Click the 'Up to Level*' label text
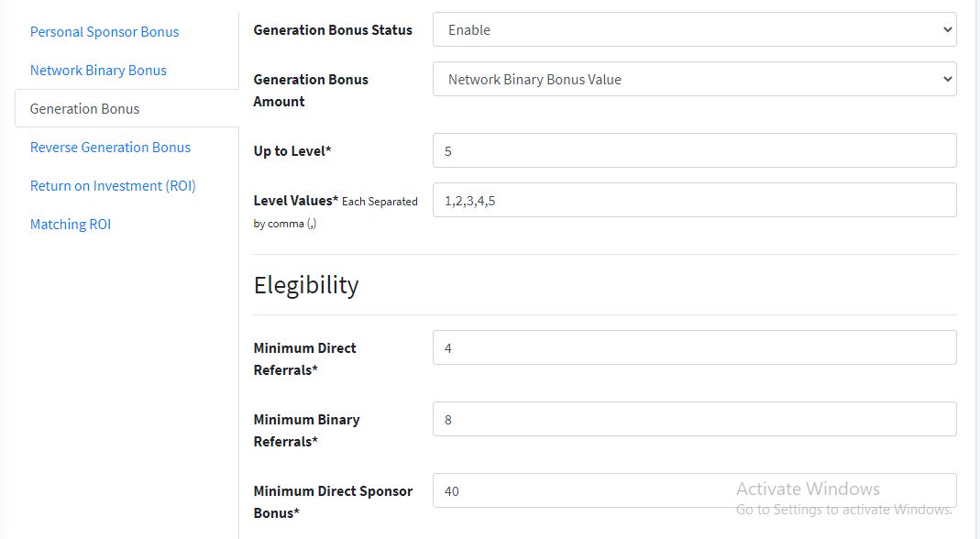Image resolution: width=980 pixels, height=539 pixels. (x=292, y=151)
